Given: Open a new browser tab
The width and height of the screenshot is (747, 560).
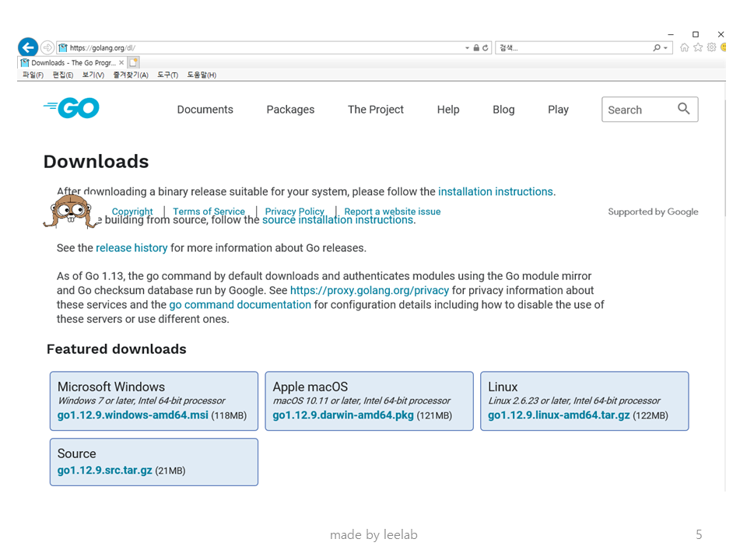Looking at the screenshot, I should point(134,62).
